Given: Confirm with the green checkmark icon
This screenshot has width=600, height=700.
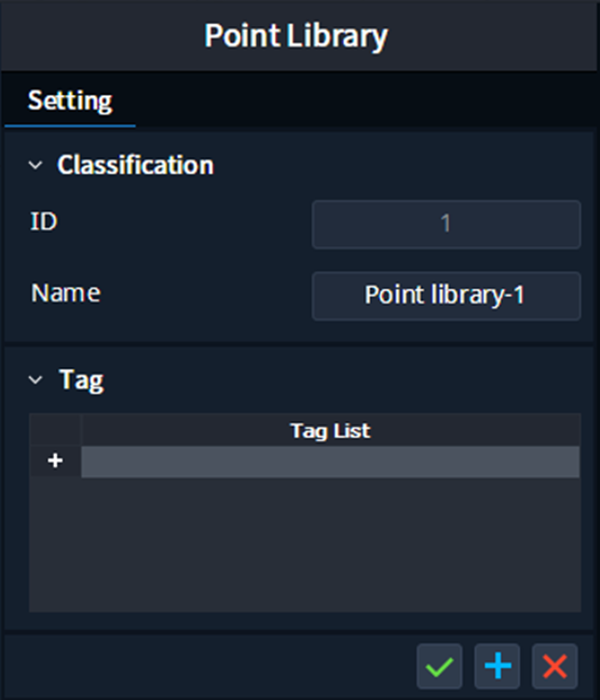Looking at the screenshot, I should pyautogui.click(x=440, y=666).
